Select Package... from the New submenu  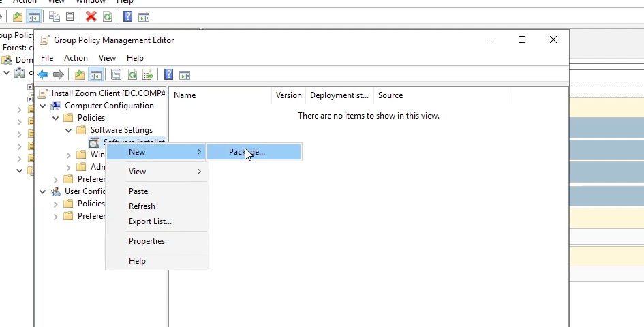pos(247,152)
